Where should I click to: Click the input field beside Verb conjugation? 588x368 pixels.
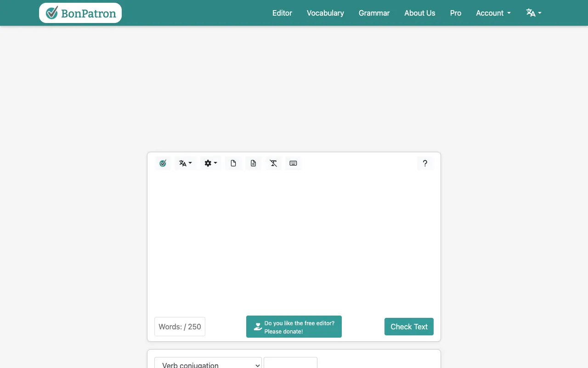290,362
